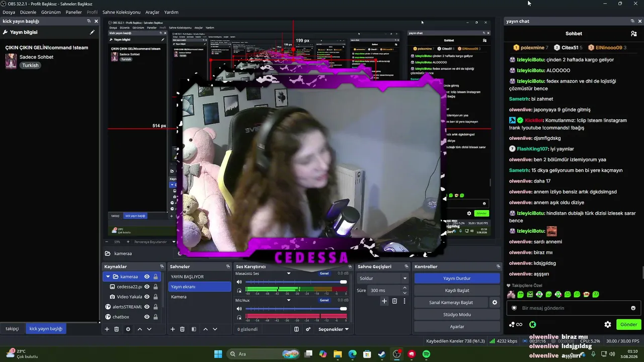Open chat settings gear next to Gönder
644x362 pixels.
pos(608,325)
